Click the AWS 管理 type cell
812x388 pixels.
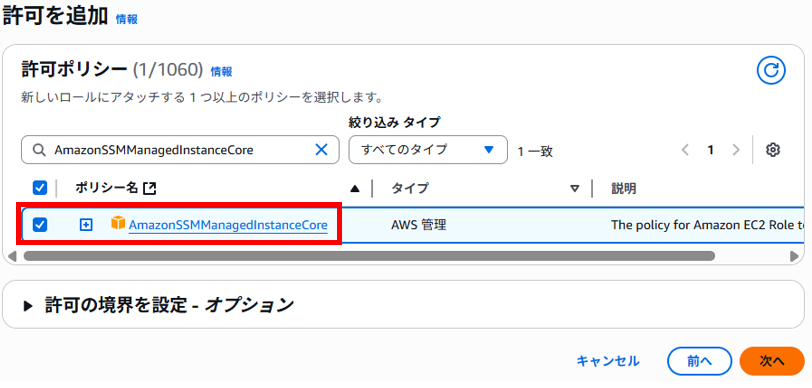pos(418,225)
